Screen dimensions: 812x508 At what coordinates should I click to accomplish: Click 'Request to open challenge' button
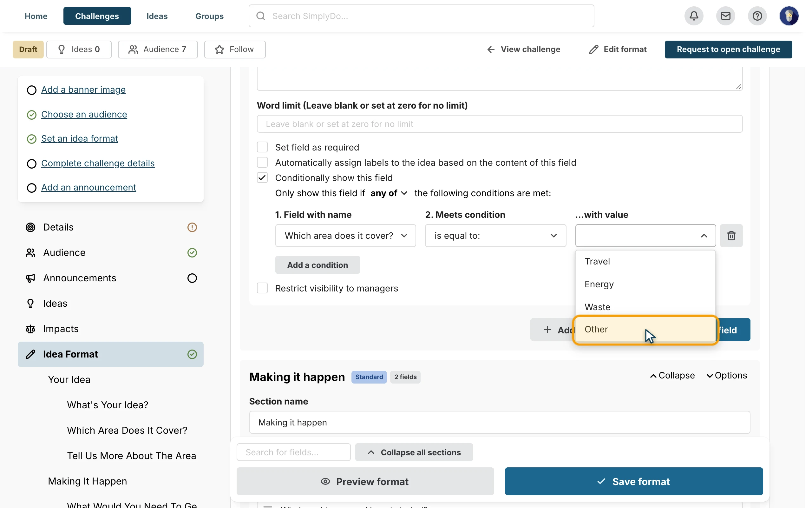(x=728, y=50)
